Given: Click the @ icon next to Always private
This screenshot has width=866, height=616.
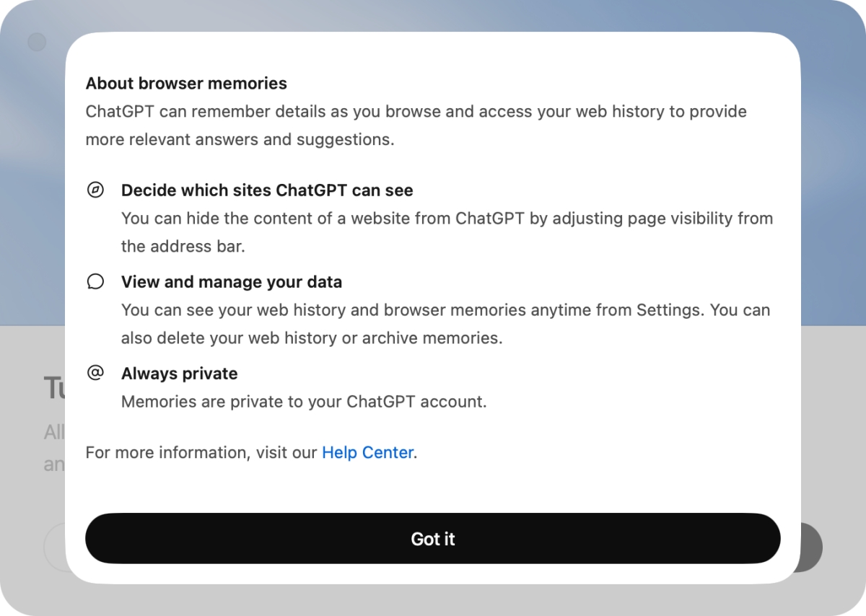Looking at the screenshot, I should (95, 373).
